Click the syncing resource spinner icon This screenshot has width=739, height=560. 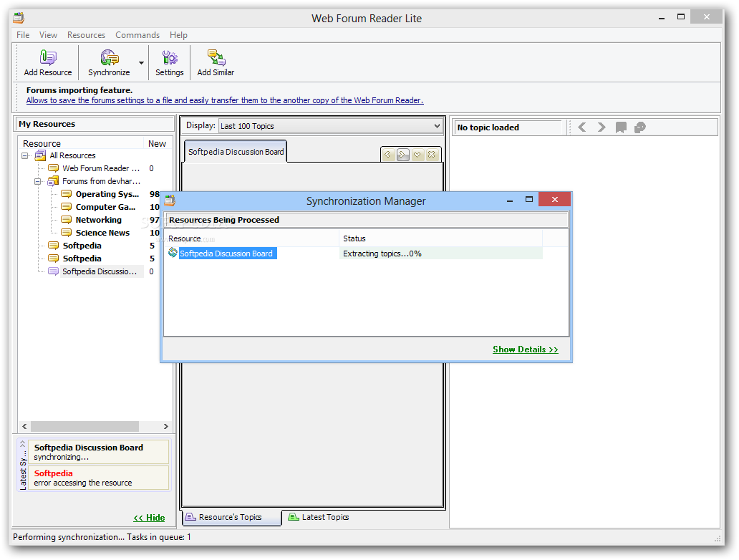[173, 253]
